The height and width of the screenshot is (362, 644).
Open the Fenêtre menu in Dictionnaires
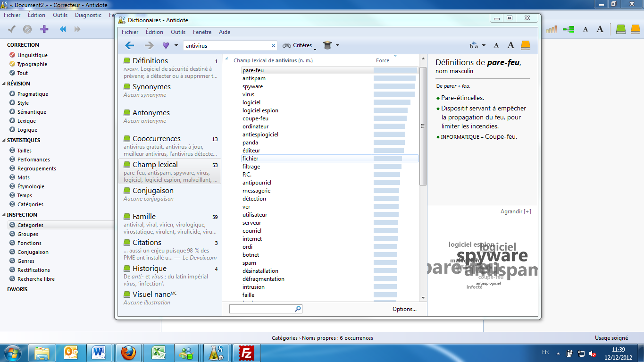point(202,32)
